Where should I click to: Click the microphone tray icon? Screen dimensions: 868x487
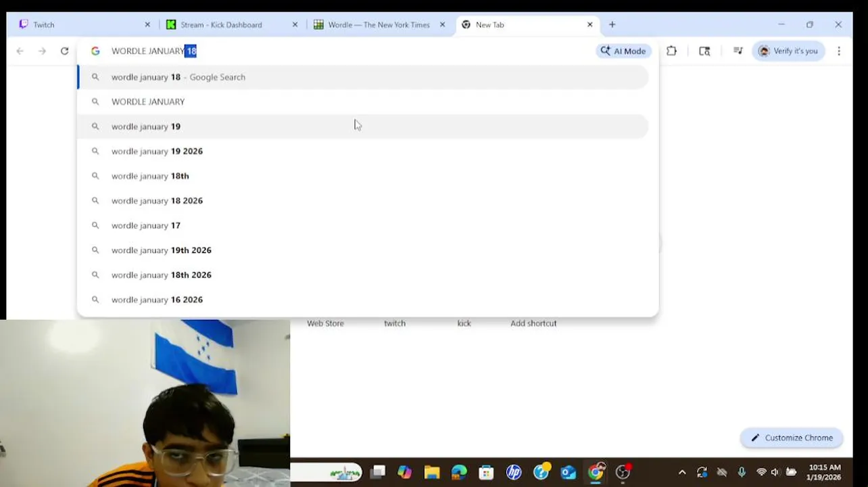(x=742, y=472)
